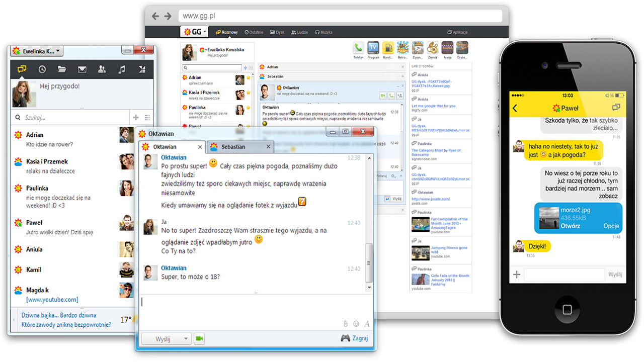Expand the Ewelinka K... status dropdown
Screen dimensions: 644x362
point(58,51)
